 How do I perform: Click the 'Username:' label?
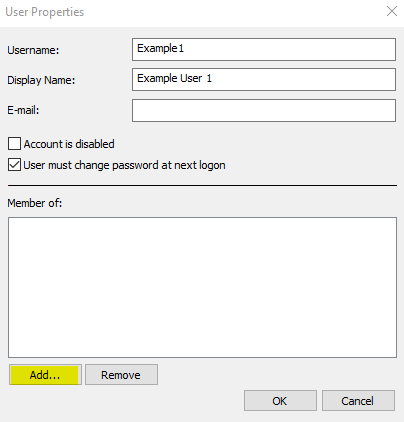pyautogui.click(x=33, y=50)
